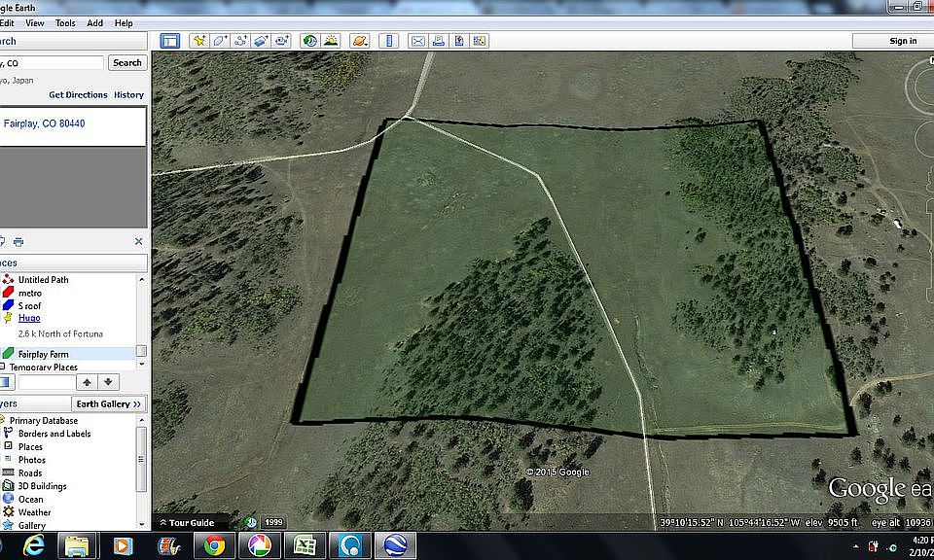Expand the Tour Guide panel
Screen dimensions: 934x560
187,522
